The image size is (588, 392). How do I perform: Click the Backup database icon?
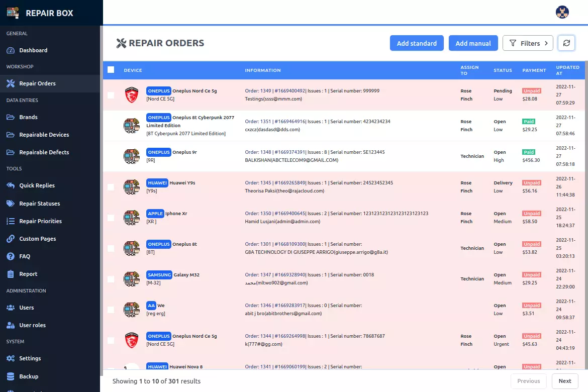pyautogui.click(x=11, y=376)
